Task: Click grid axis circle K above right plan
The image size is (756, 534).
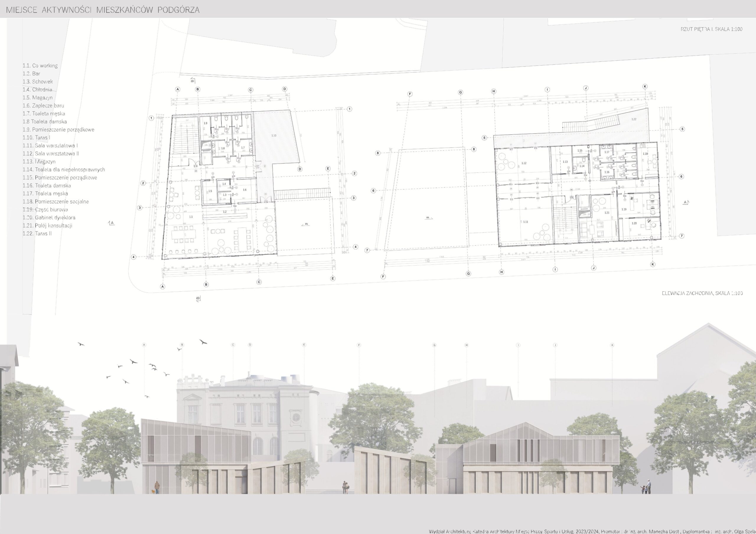Action: coord(645,86)
